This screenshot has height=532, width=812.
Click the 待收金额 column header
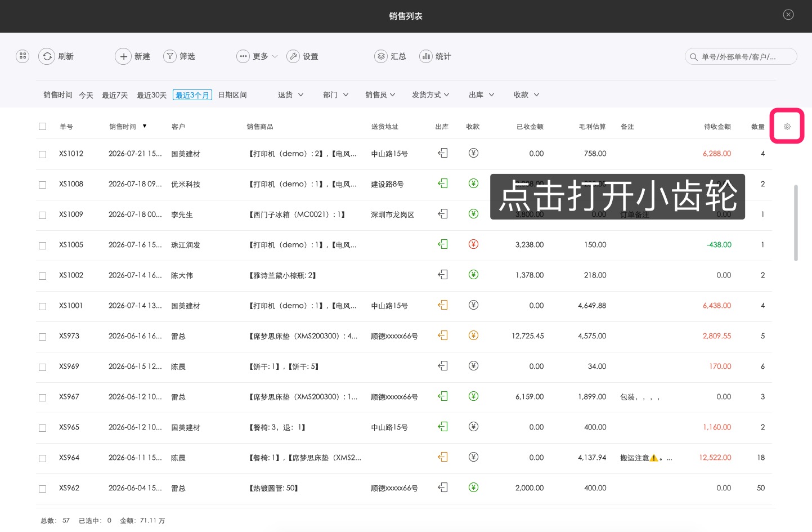click(717, 127)
